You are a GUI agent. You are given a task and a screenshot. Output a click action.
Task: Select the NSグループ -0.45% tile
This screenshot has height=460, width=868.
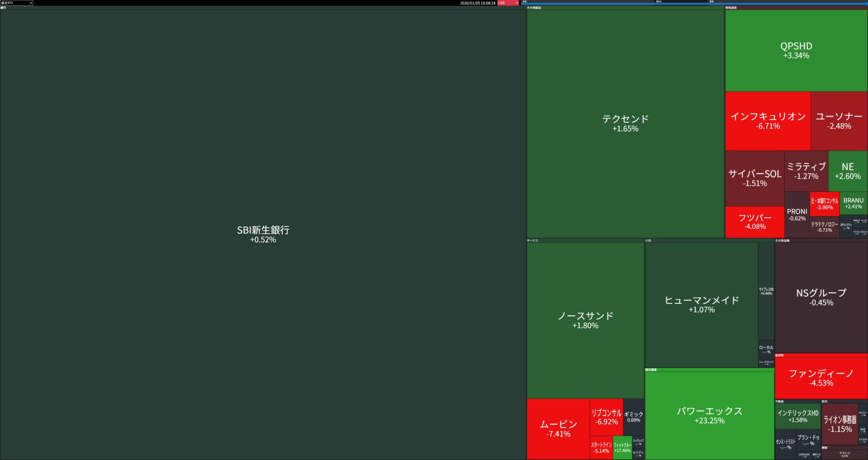[821, 297]
